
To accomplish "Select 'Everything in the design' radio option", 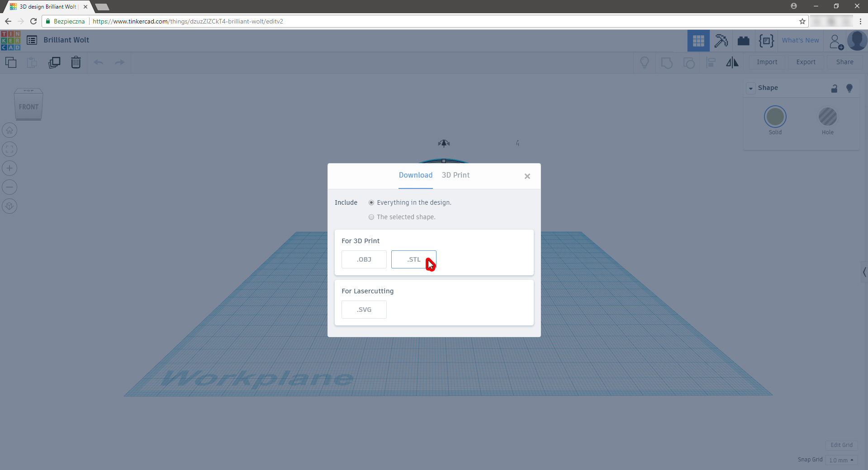I will point(371,202).
